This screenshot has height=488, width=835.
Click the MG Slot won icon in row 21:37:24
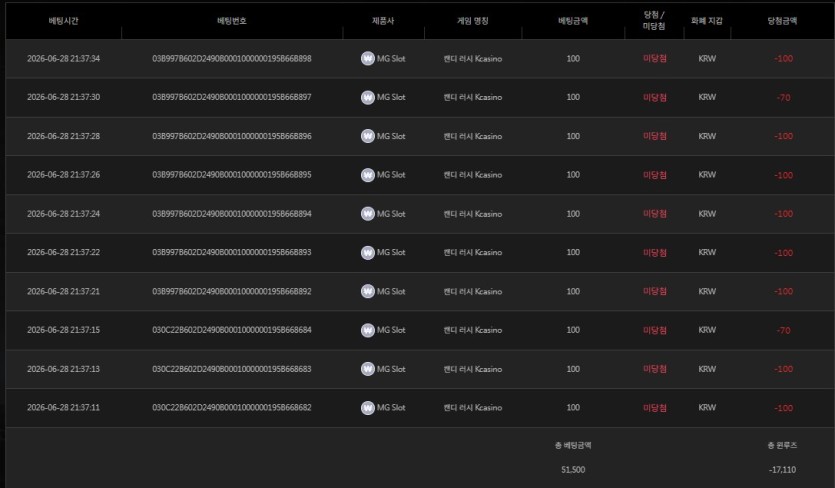(368, 214)
